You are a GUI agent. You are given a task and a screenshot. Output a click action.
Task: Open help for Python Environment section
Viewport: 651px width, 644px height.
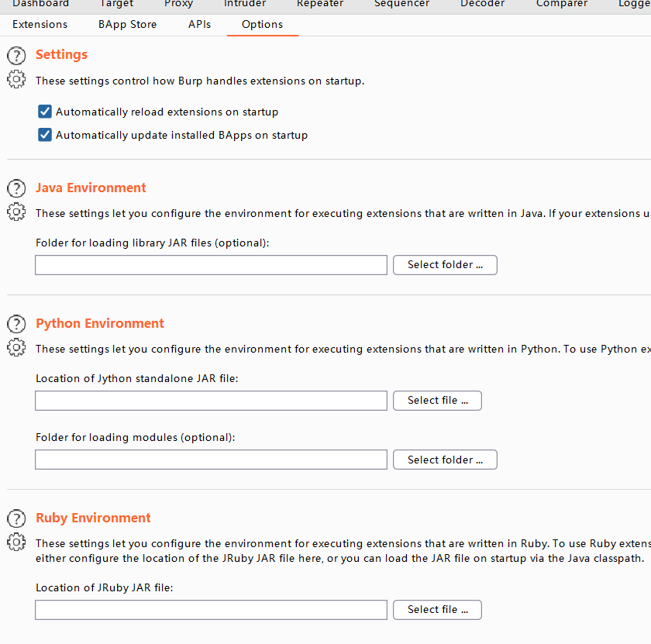point(16,324)
